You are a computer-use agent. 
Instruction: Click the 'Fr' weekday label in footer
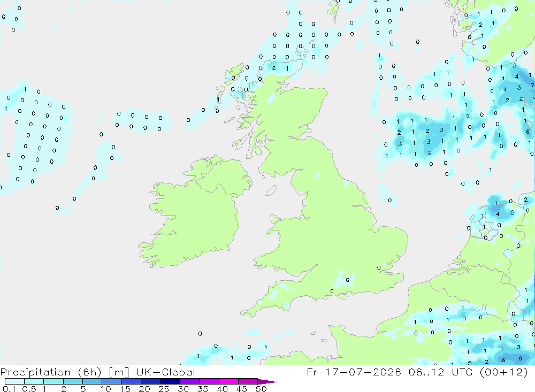point(312,372)
